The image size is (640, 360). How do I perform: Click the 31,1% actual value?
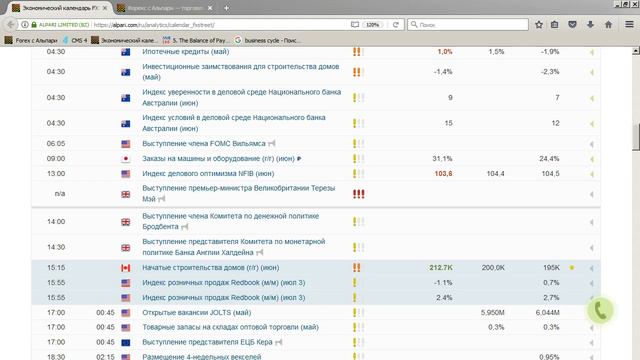(442, 159)
